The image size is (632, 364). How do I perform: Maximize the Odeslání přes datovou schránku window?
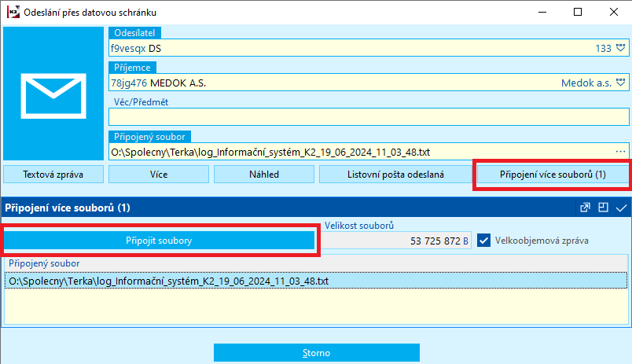pos(578,12)
